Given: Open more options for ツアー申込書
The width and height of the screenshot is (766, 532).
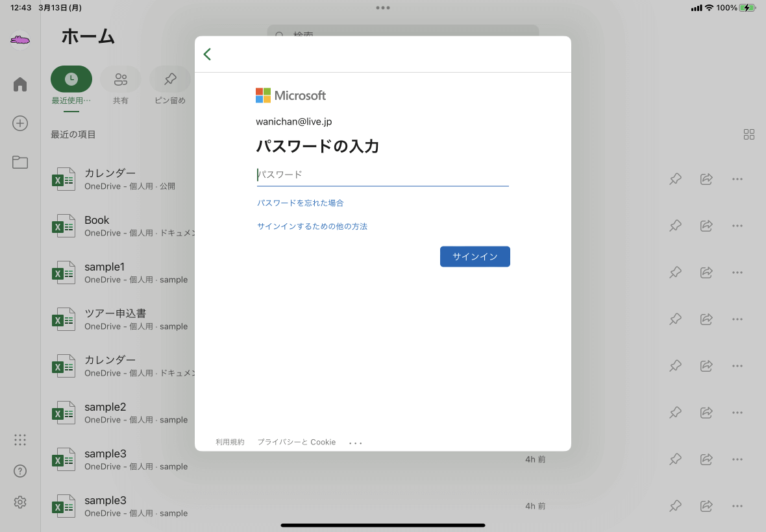Looking at the screenshot, I should coord(737,319).
